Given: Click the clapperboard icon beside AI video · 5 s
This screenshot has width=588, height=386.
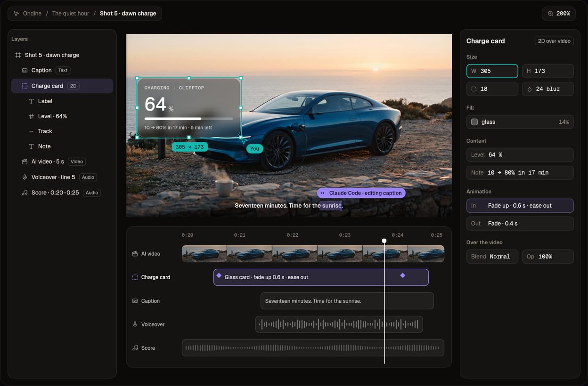Looking at the screenshot, I should 25,161.
